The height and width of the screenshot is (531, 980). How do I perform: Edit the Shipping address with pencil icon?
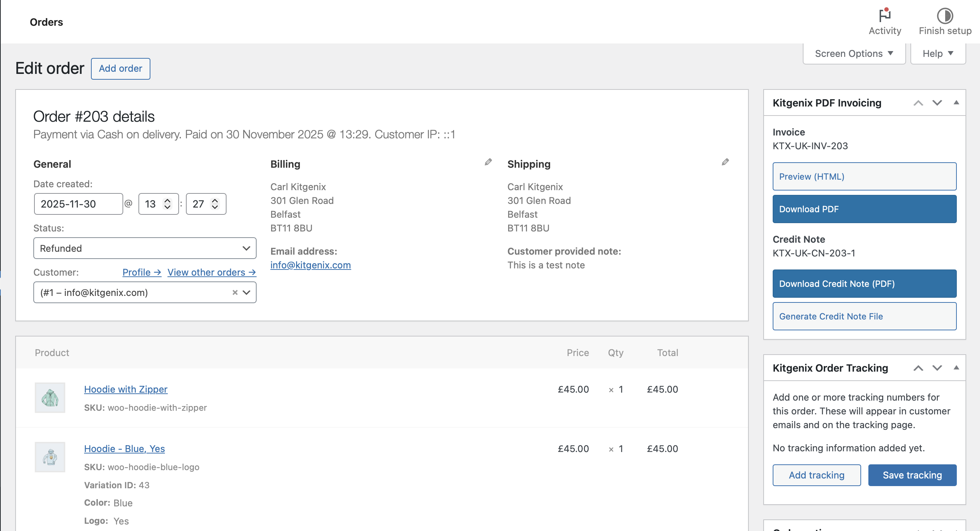tap(725, 162)
